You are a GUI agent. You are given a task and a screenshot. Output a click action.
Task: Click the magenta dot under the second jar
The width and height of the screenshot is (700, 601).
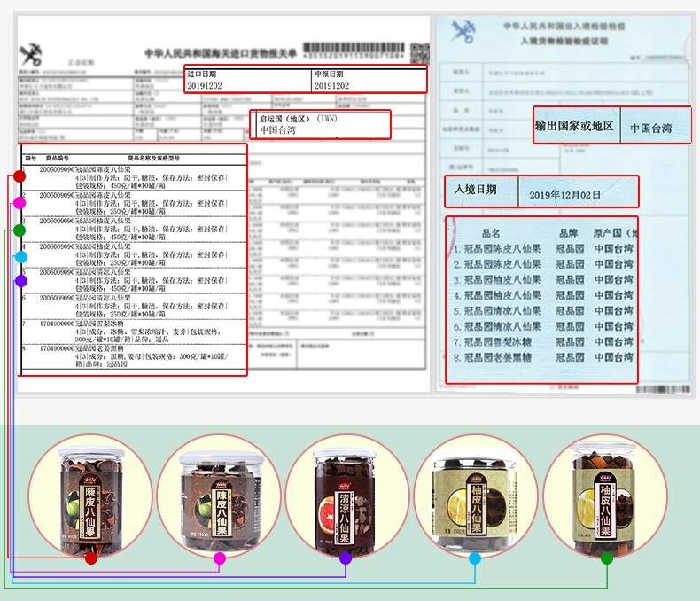tap(220, 558)
